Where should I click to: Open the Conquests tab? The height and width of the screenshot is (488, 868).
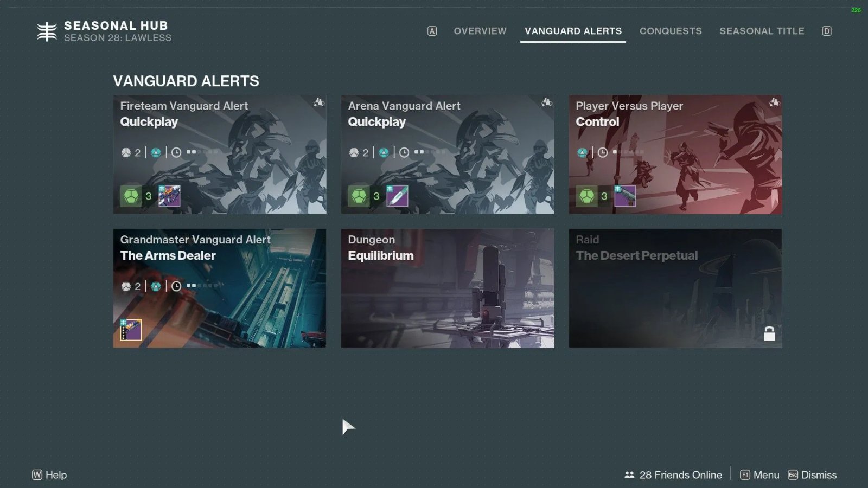point(671,31)
